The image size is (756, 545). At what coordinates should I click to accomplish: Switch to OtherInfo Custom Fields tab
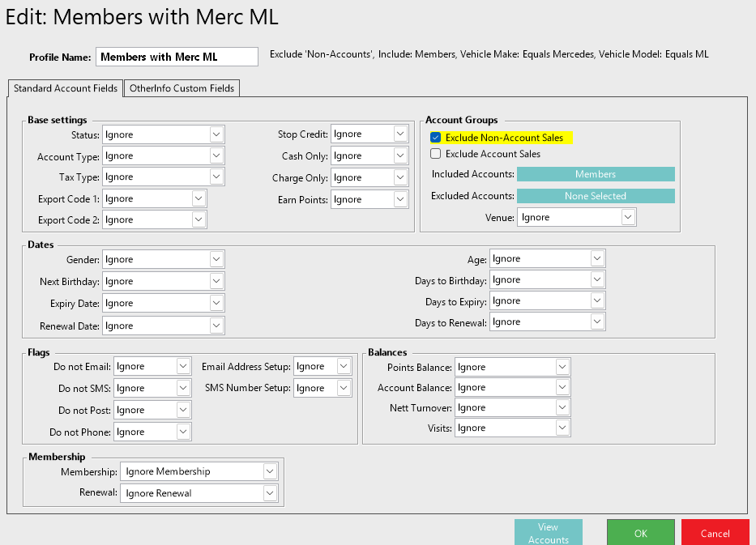(x=182, y=88)
